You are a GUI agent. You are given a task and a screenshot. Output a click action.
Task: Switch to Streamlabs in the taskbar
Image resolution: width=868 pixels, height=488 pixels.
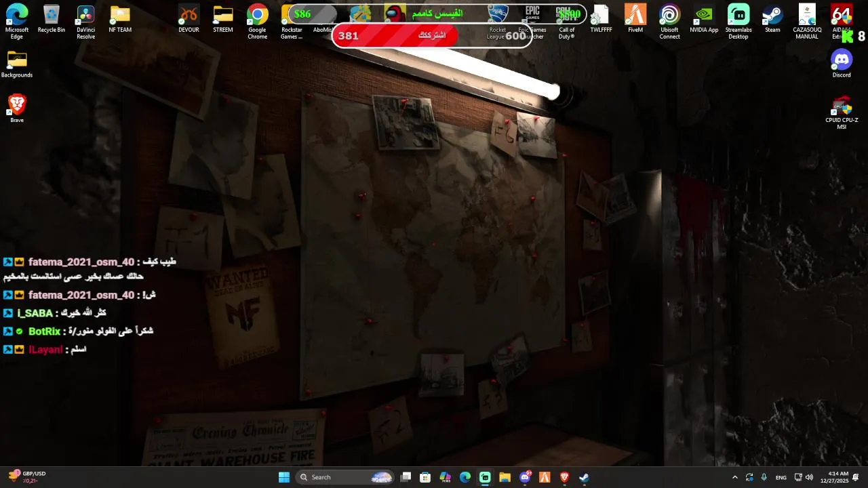click(x=485, y=477)
